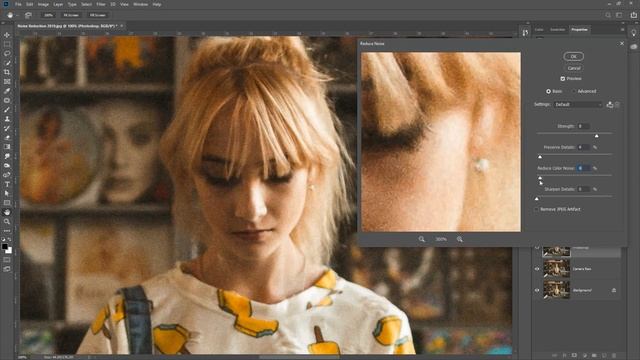This screenshot has height=360, width=640.
Task: Select the Crop tool
Action: pos(7,72)
